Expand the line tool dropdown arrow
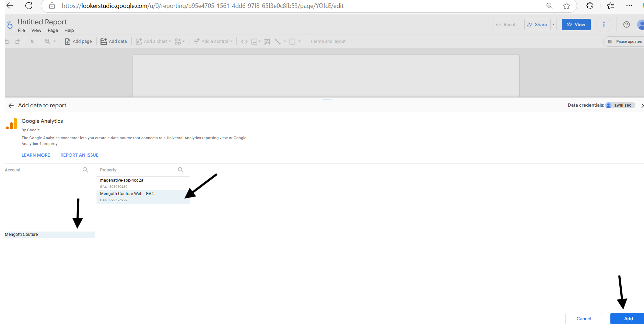The width and height of the screenshot is (644, 325). pos(285,41)
